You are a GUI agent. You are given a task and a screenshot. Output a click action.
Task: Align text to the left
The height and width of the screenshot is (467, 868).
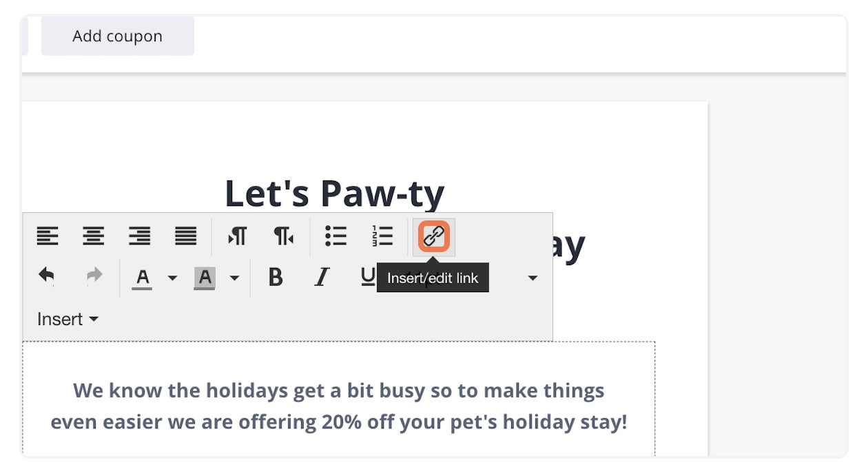tap(48, 237)
